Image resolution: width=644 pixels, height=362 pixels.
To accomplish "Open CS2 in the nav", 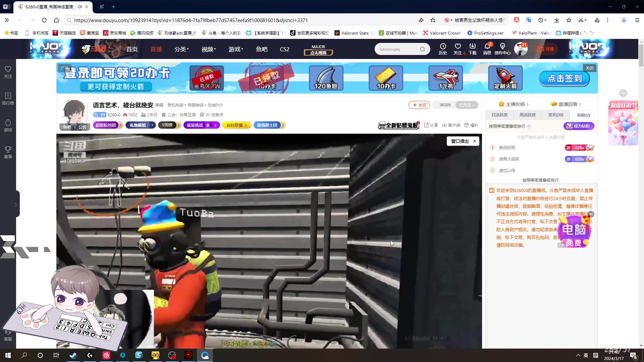I will click(284, 49).
